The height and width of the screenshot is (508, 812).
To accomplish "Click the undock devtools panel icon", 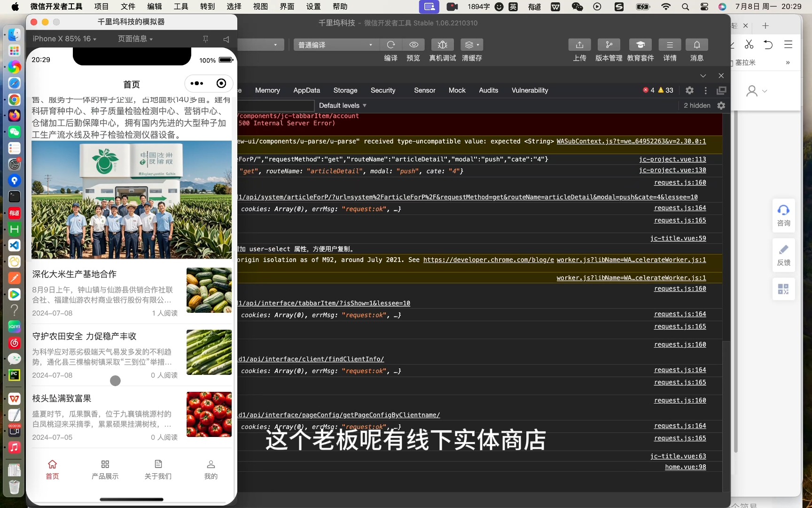I will tap(721, 90).
